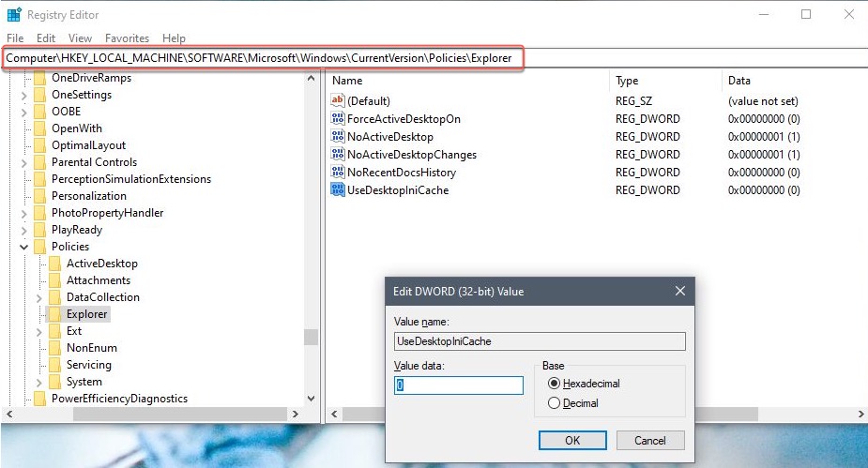Viewport: 868px width, 468px height.
Task: Click the tree pane vertical scrollbar thumb
Action: pos(312,337)
